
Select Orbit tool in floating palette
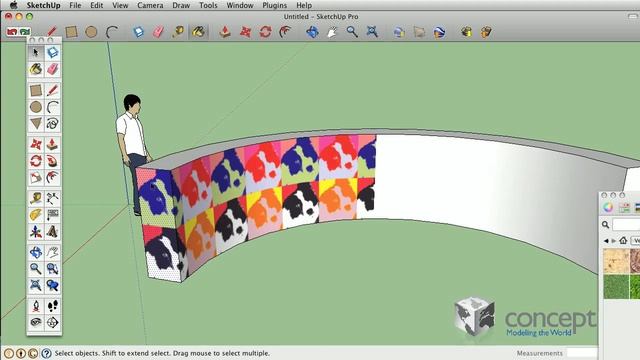(36, 252)
